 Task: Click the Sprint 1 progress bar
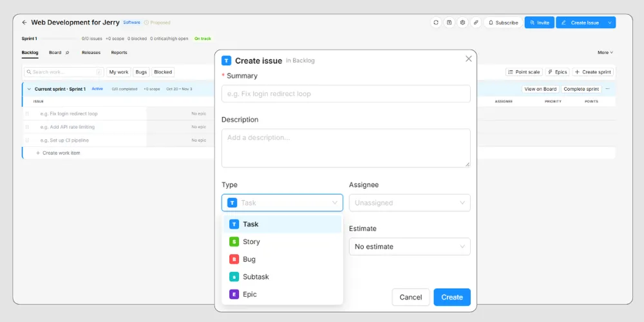(59, 39)
